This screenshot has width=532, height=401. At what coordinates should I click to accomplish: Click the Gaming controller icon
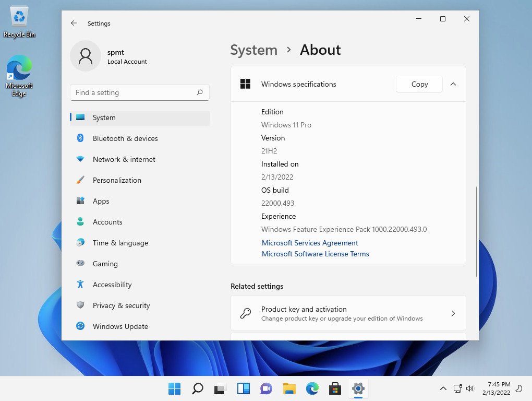pos(80,263)
